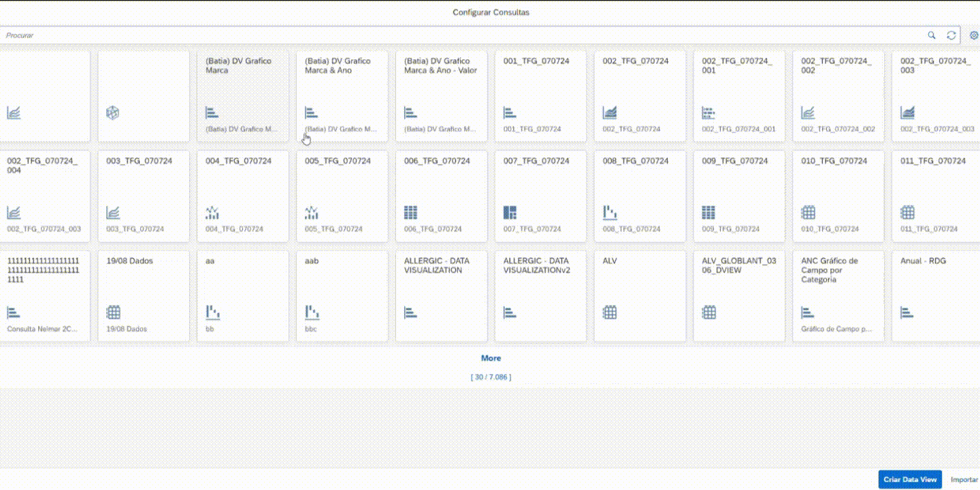
Task: Click grid icon on 006_TFG_070724 tile
Action: [x=410, y=212]
